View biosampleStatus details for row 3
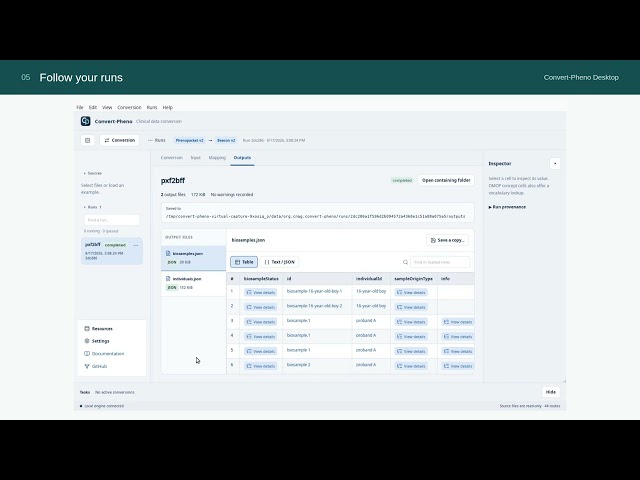This screenshot has width=640, height=480. (260, 322)
